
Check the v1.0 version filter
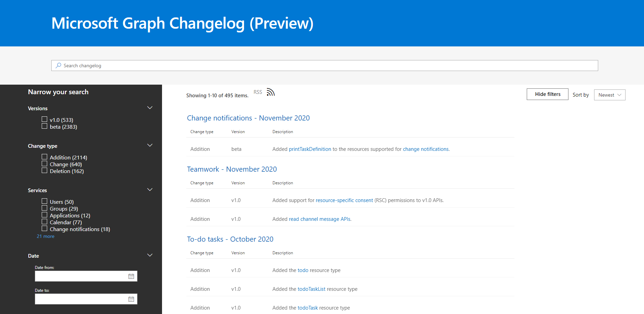(x=44, y=119)
